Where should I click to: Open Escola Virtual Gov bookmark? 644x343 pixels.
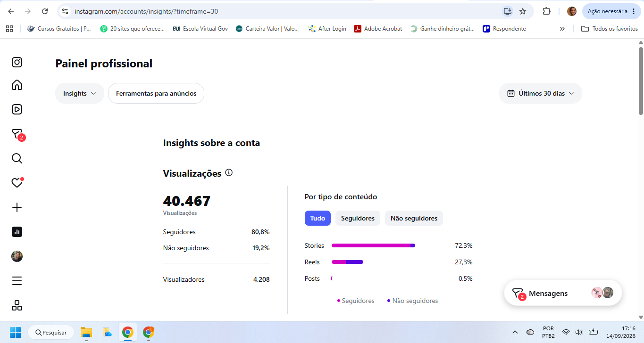(x=201, y=29)
